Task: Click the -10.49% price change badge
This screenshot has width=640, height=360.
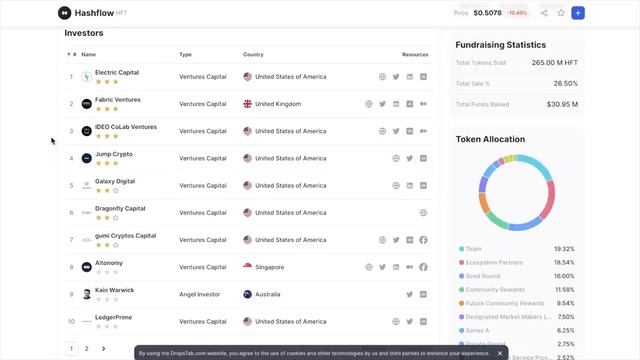Action: click(x=517, y=13)
